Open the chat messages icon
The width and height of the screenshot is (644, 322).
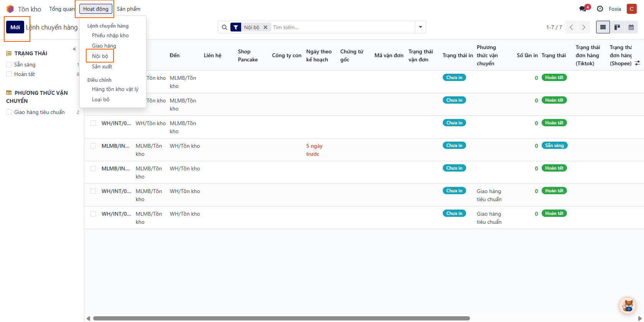pos(583,8)
